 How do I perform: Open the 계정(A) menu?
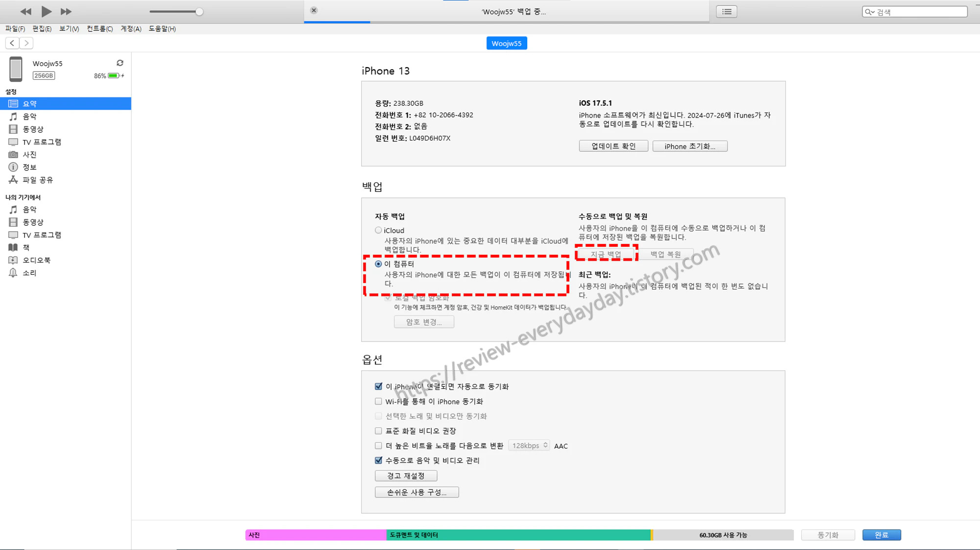coord(131,29)
